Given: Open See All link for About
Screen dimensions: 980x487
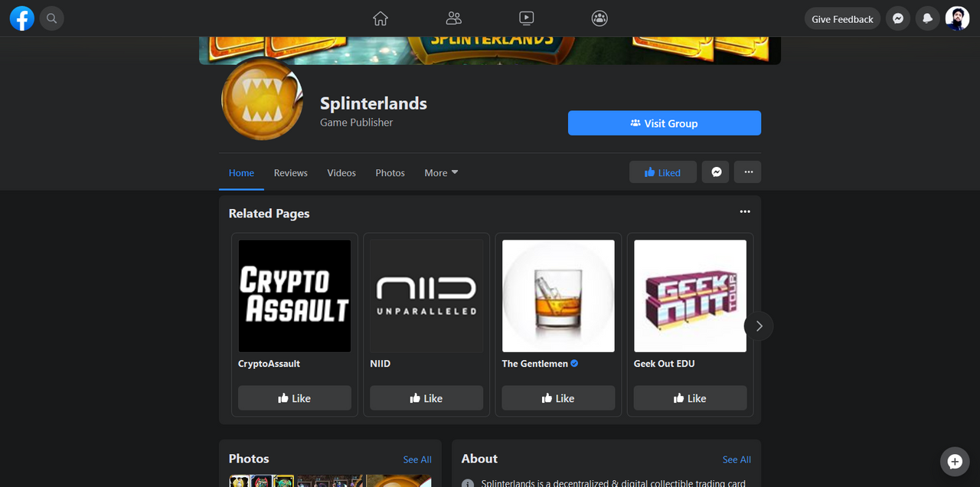Looking at the screenshot, I should tap(737, 459).
